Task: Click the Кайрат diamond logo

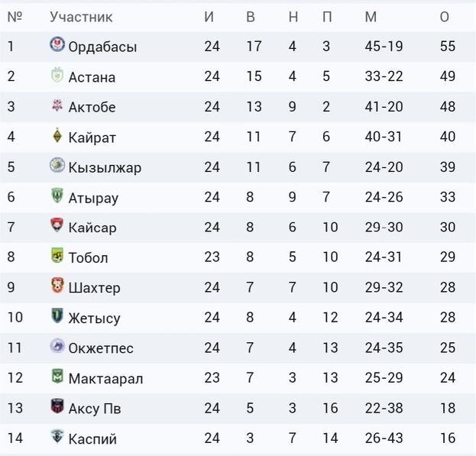Action: point(57,135)
